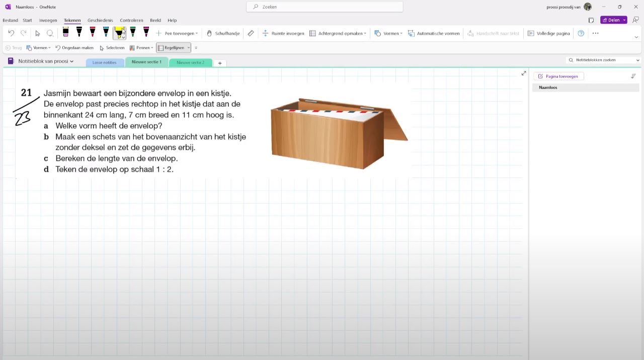This screenshot has height=360, width=644.
Task: Select the Lasso select tool
Action: [50, 33]
